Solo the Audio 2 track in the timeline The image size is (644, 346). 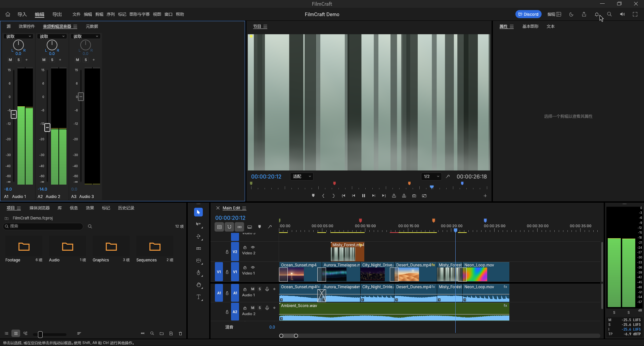click(260, 308)
